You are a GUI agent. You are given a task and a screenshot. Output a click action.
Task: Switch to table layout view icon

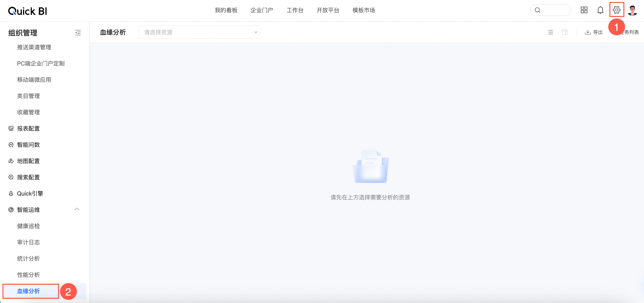click(564, 32)
